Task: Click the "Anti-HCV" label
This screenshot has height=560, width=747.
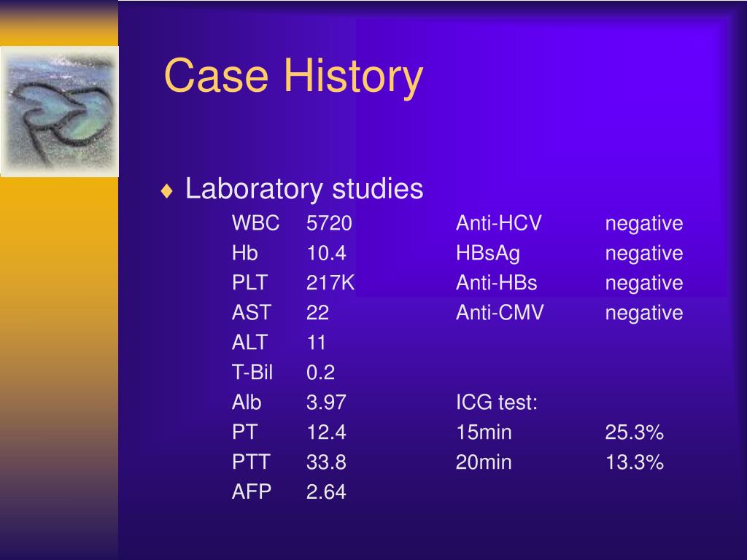Action: point(499,223)
